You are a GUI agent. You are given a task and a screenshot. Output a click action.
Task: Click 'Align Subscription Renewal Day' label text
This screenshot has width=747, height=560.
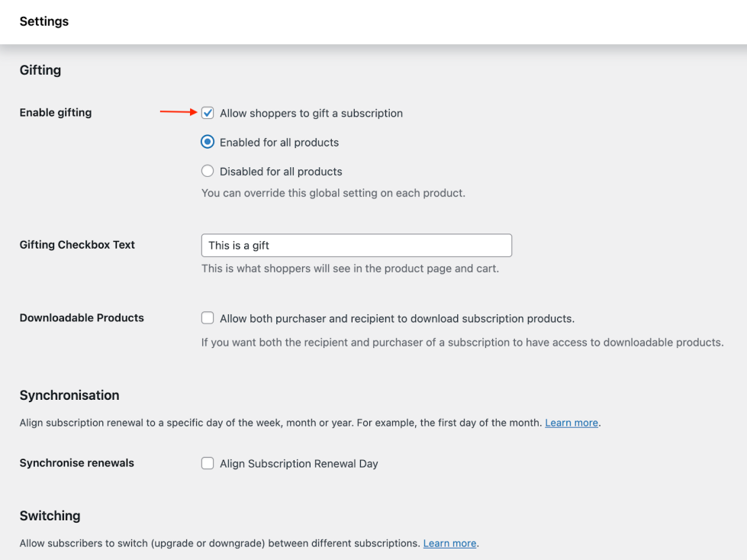pyautogui.click(x=298, y=464)
